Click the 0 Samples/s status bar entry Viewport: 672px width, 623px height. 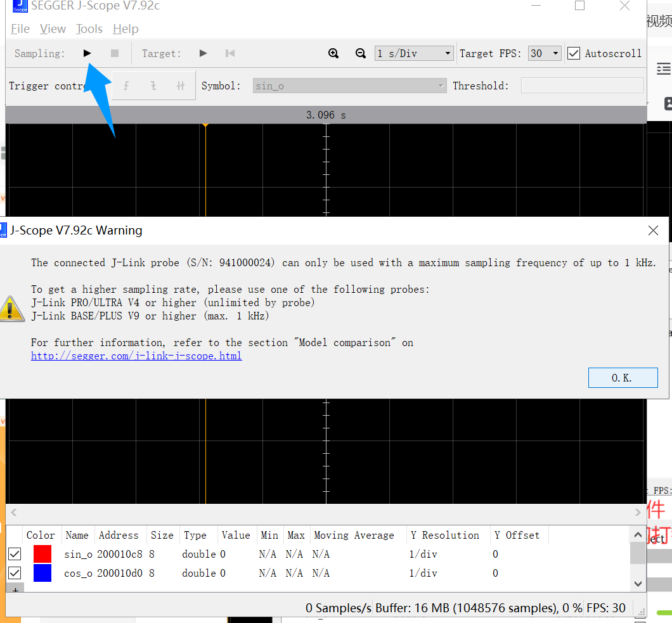[339, 608]
